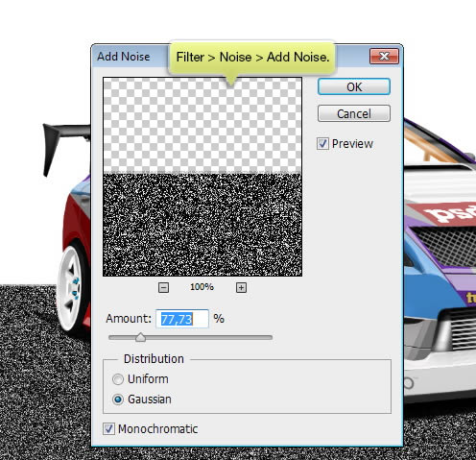Close the Add Noise dialog
This screenshot has width=476, height=460.
(384, 57)
